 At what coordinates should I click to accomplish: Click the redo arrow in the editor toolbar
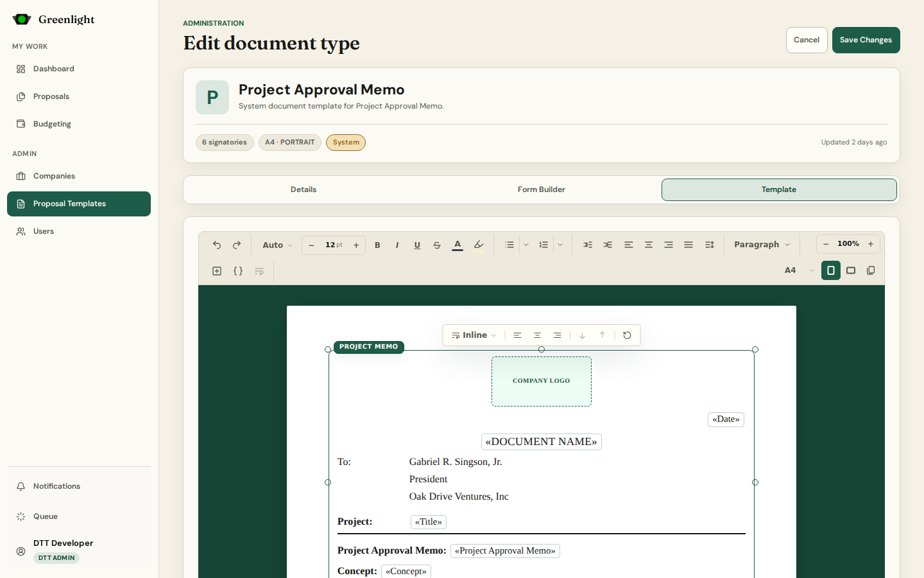237,245
